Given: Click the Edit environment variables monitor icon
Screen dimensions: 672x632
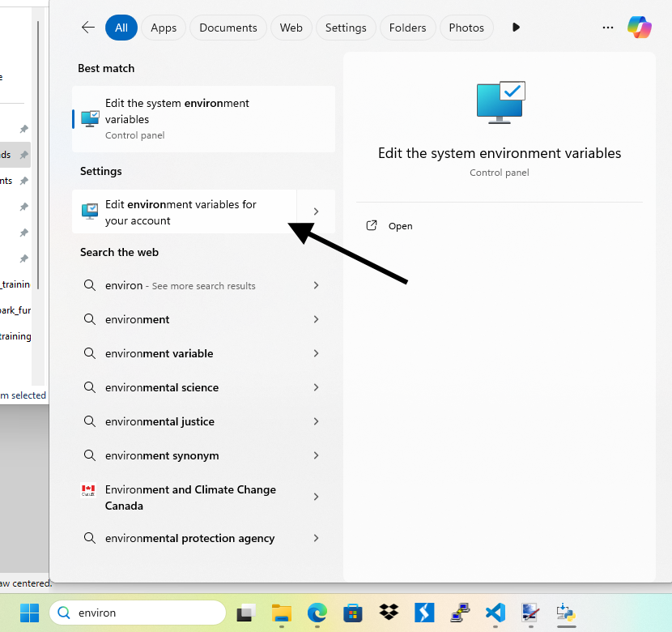Looking at the screenshot, I should tap(90, 211).
